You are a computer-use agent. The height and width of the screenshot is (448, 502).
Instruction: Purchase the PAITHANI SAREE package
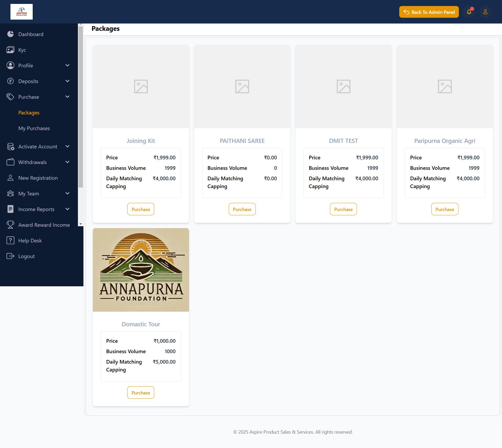click(x=242, y=209)
